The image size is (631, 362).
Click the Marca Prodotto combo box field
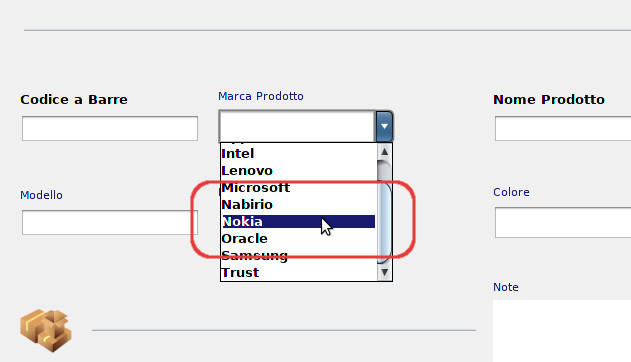tap(297, 126)
